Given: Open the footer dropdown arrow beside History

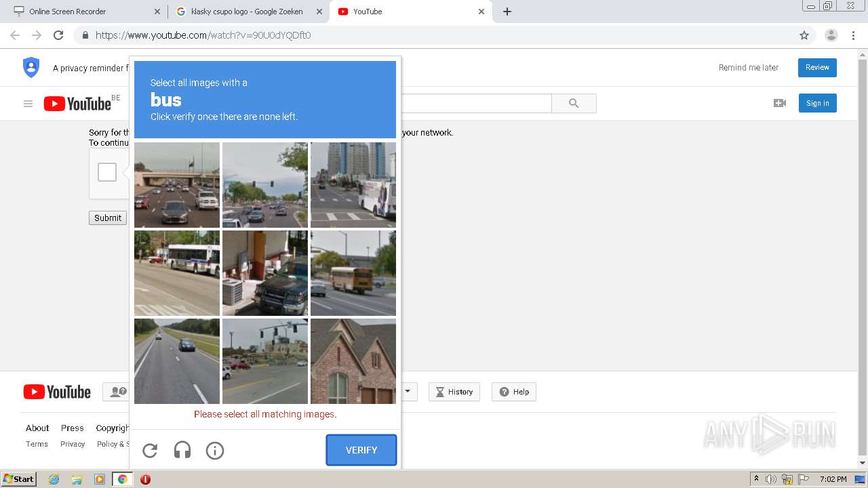Looking at the screenshot, I should click(x=408, y=392).
